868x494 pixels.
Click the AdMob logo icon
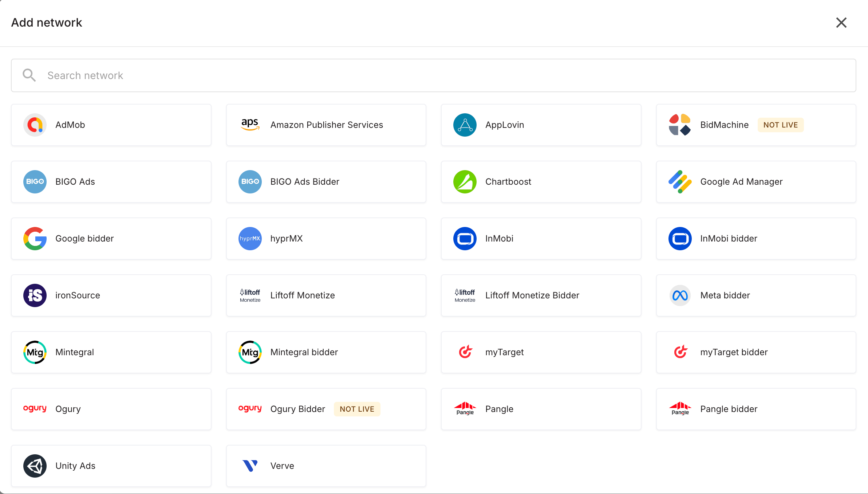coord(35,125)
